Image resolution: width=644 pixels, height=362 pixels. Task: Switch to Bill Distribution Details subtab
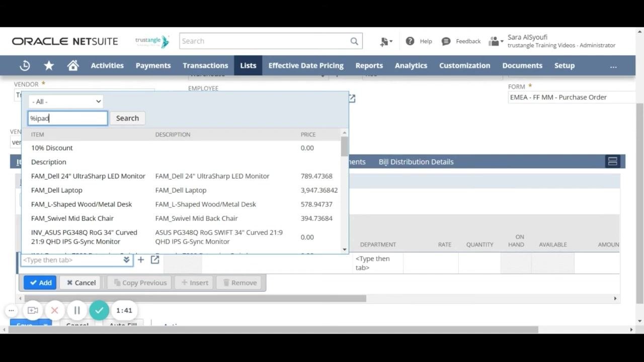coord(416,162)
